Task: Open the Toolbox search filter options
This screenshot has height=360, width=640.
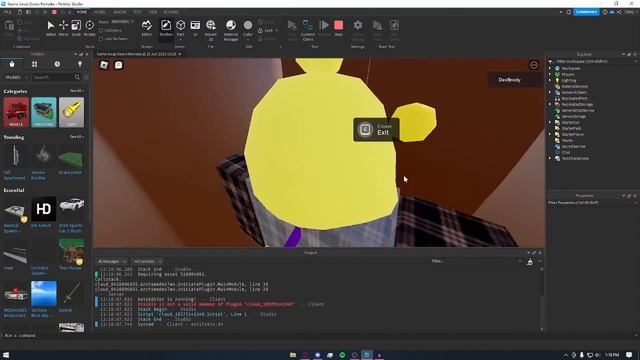Action: point(86,77)
